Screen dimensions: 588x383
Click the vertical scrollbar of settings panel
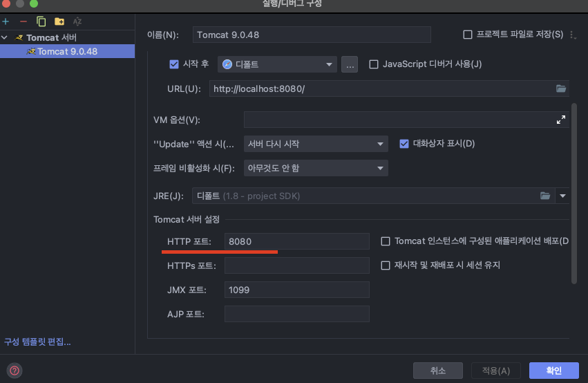click(x=573, y=194)
